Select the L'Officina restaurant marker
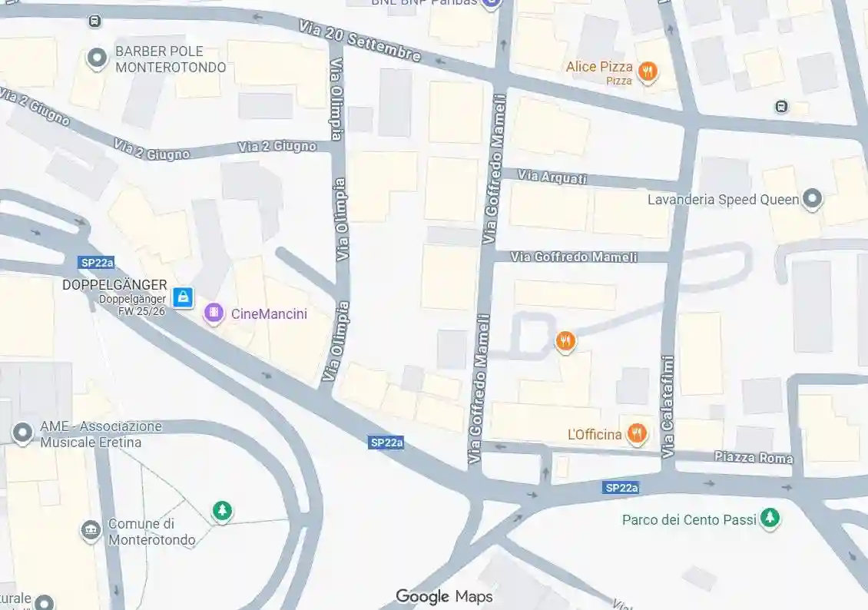This screenshot has height=610, width=868. (x=637, y=434)
